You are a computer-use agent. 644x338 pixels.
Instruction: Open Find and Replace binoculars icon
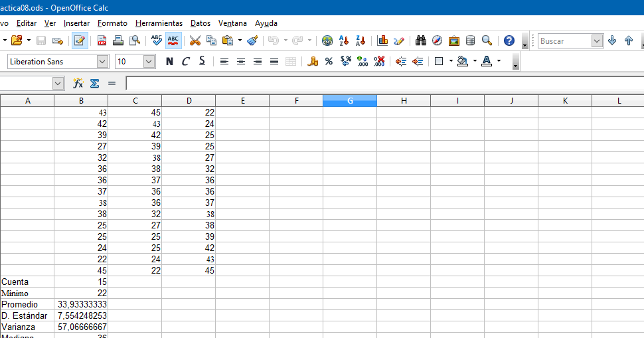[420, 41]
